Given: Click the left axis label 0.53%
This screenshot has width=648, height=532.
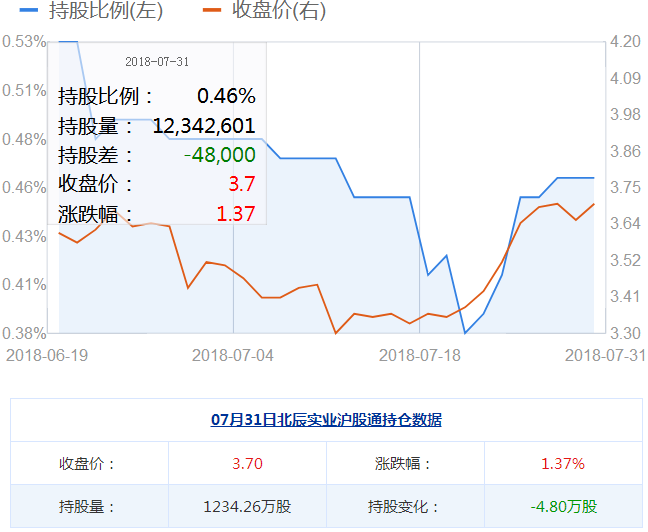Looking at the screenshot, I should pos(24,42).
